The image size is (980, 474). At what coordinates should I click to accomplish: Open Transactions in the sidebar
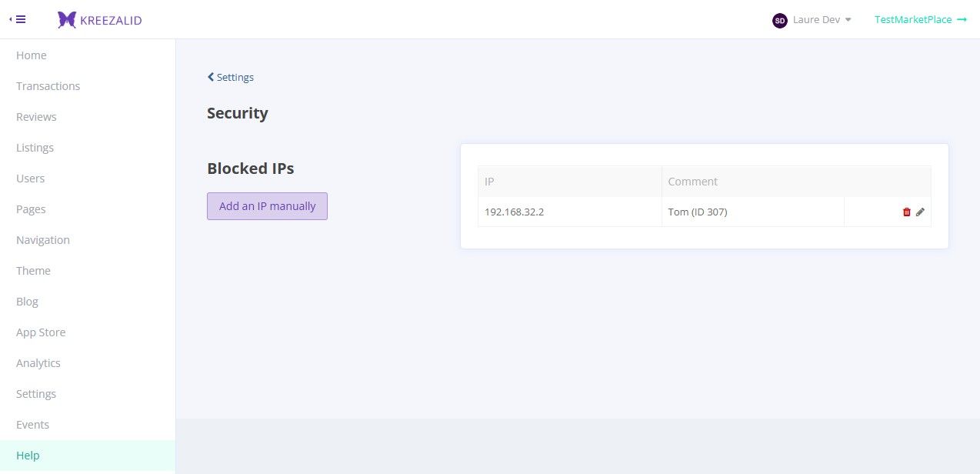pos(88,86)
